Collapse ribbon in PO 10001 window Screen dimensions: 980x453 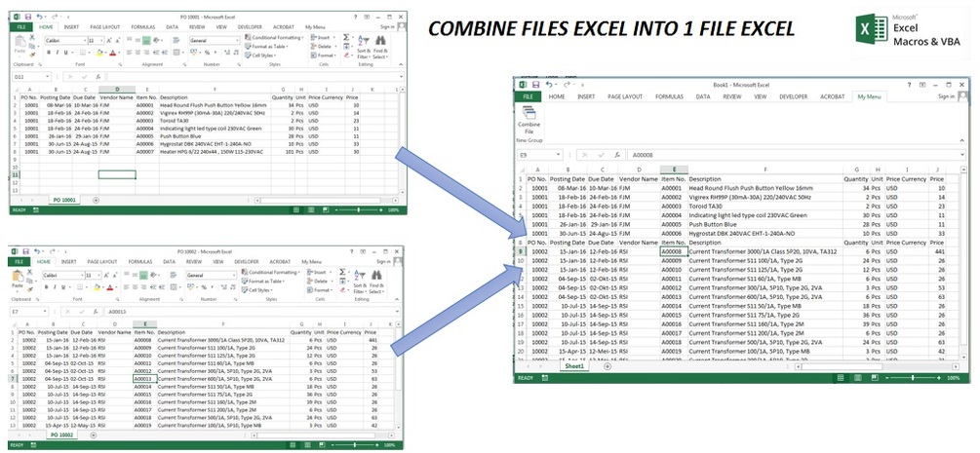401,65
